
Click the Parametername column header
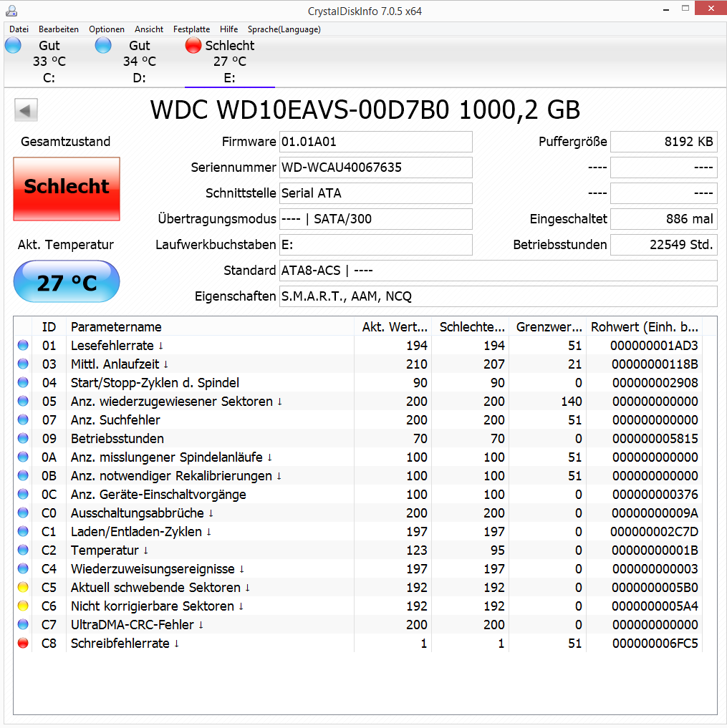click(x=211, y=327)
